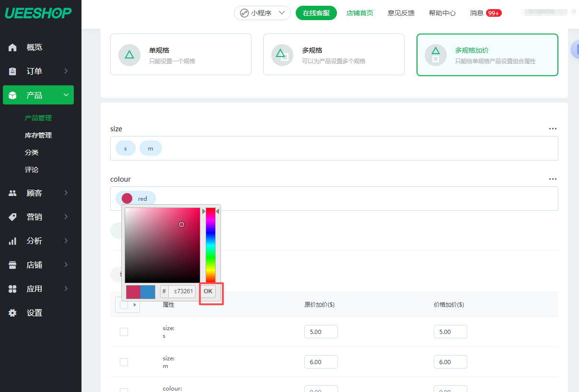Tick the checkbox for size: m row
The width and height of the screenshot is (579, 392).
[x=124, y=362]
